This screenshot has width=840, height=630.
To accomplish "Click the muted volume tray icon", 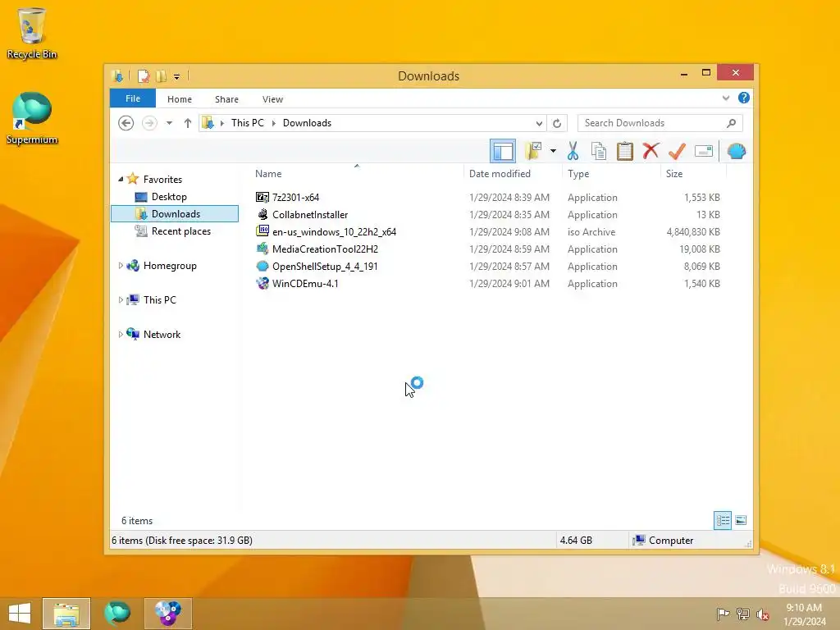I will [x=762, y=614].
